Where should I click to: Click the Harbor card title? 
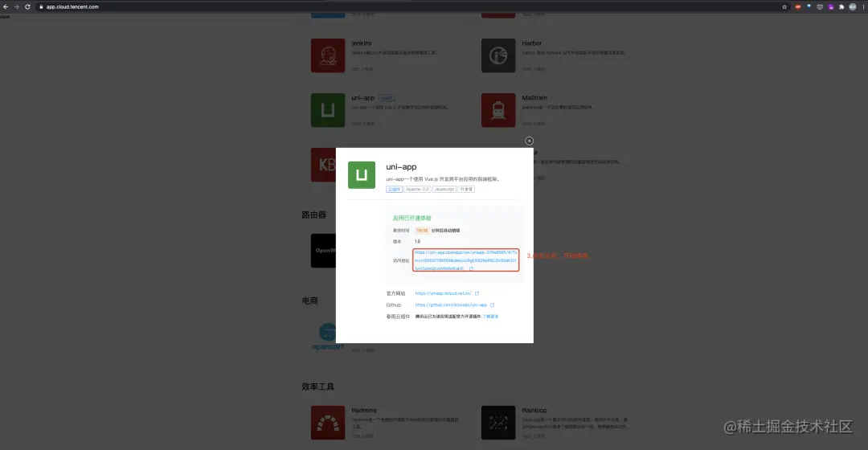click(531, 43)
